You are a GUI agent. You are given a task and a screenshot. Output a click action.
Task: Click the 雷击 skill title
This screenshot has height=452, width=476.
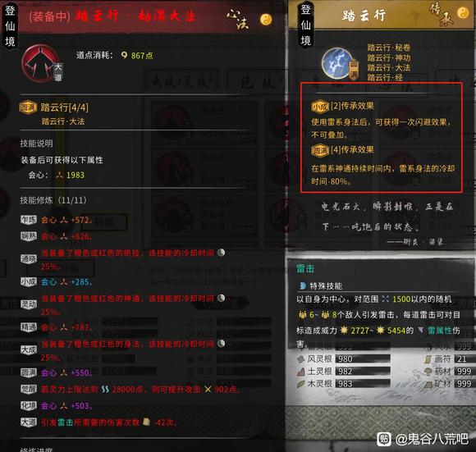(305, 268)
